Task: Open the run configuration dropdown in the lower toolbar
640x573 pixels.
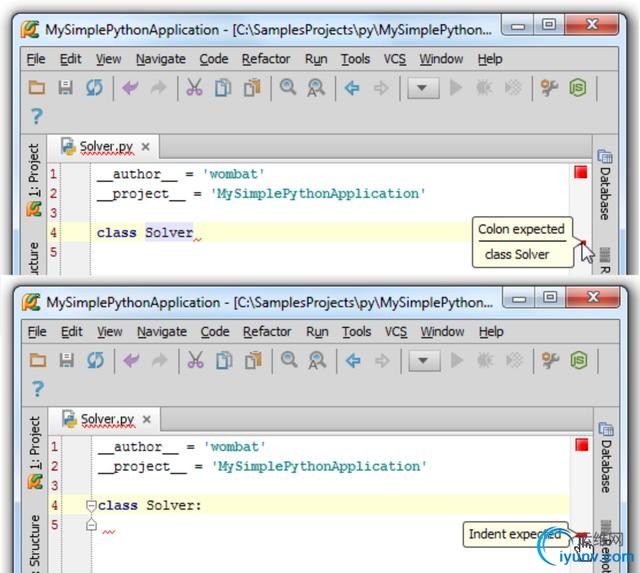Action: pyautogui.click(x=424, y=360)
